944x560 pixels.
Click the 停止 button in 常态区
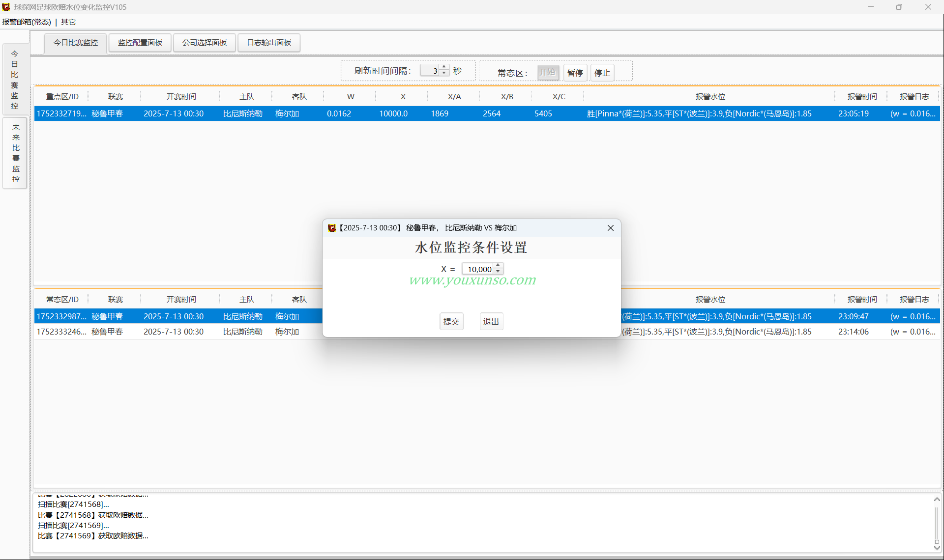602,73
